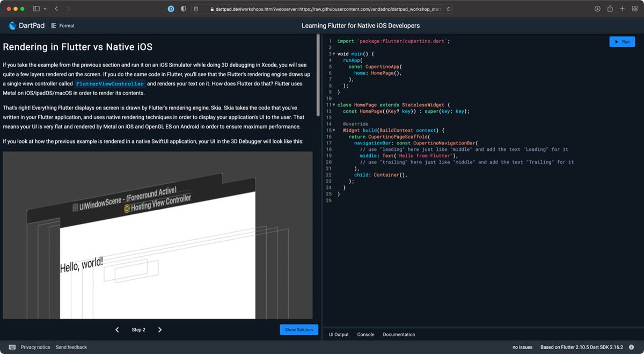
Task: Open Safari downloads icon
Action: pyautogui.click(x=597, y=9)
